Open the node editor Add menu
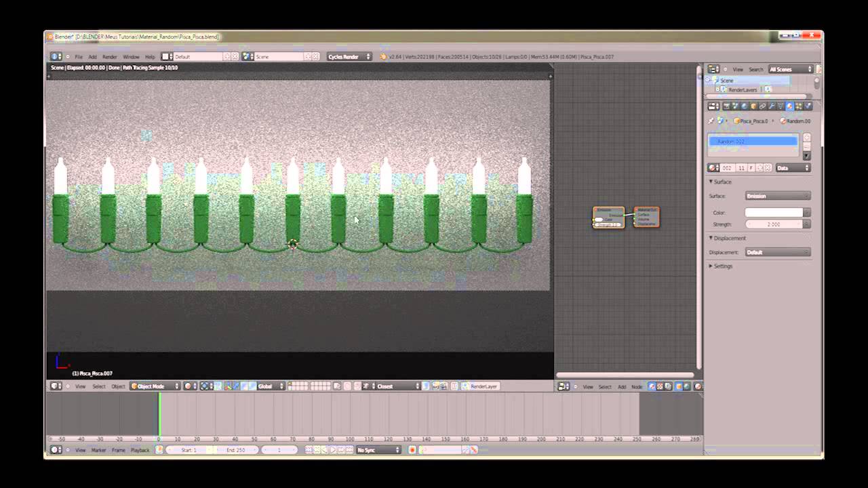 click(622, 386)
